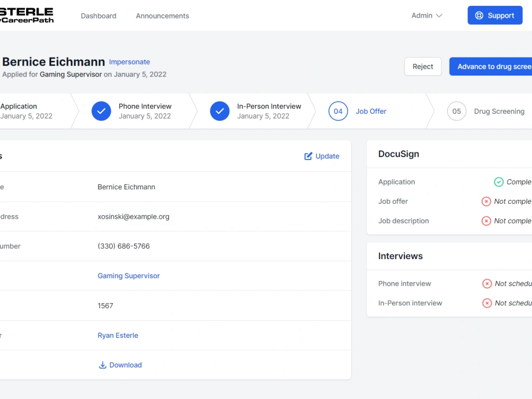532x399 pixels.
Task: Click the value 1567
Action: [105, 306]
